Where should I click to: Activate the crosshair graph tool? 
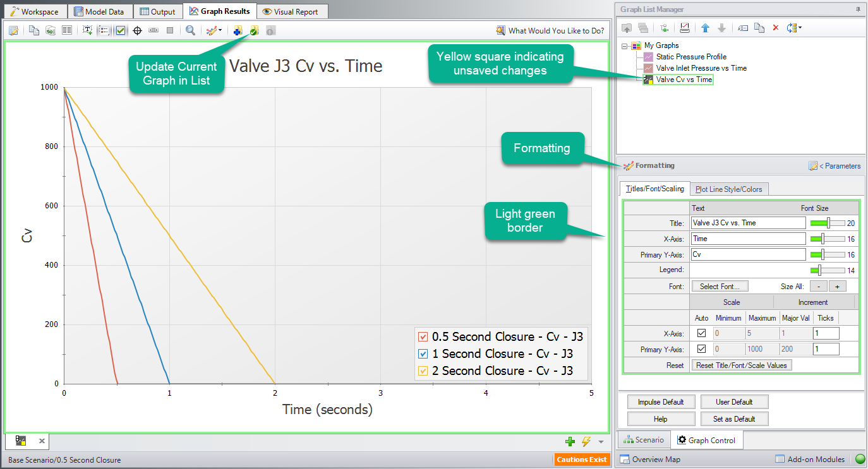pyautogui.click(x=138, y=30)
